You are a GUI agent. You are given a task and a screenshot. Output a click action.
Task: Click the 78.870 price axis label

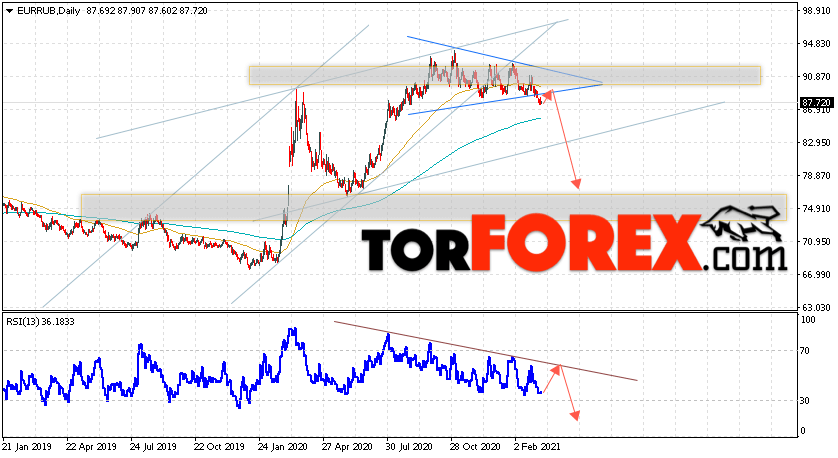coord(816,176)
